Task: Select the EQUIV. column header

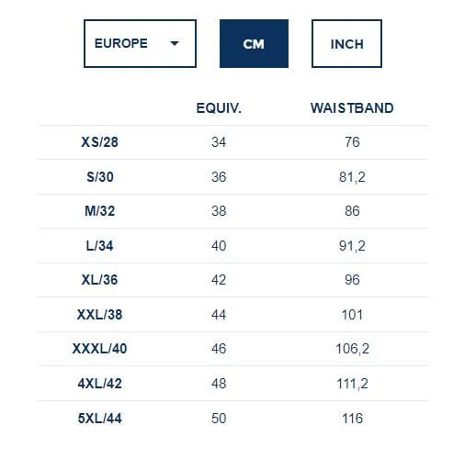Action: (219, 108)
